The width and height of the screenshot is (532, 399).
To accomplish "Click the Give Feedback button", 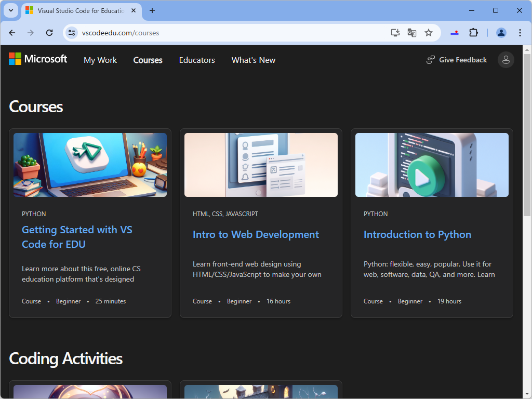I will point(457,60).
